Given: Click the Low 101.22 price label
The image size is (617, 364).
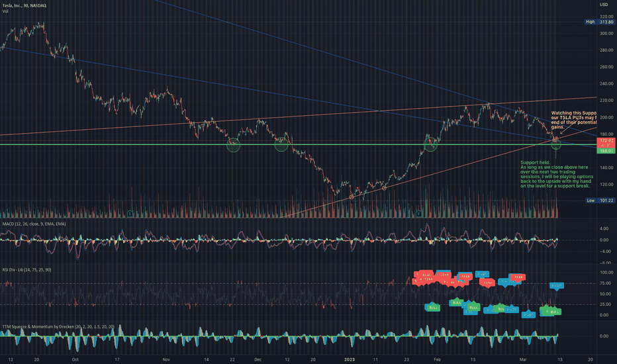Looking at the screenshot, I should (x=600, y=201).
